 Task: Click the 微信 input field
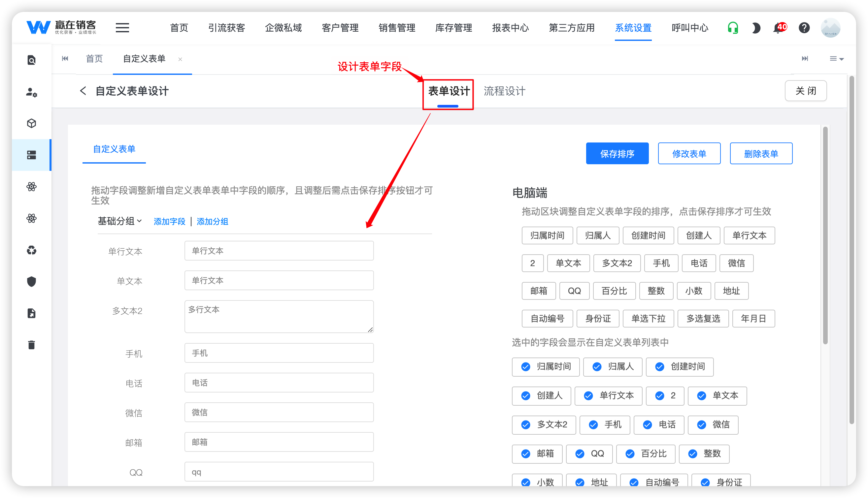pyautogui.click(x=279, y=413)
